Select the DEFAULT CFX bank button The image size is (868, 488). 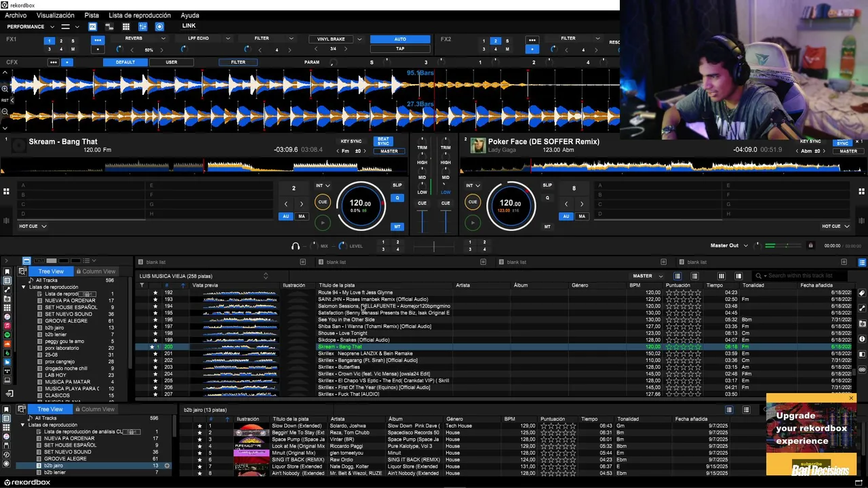coord(125,62)
